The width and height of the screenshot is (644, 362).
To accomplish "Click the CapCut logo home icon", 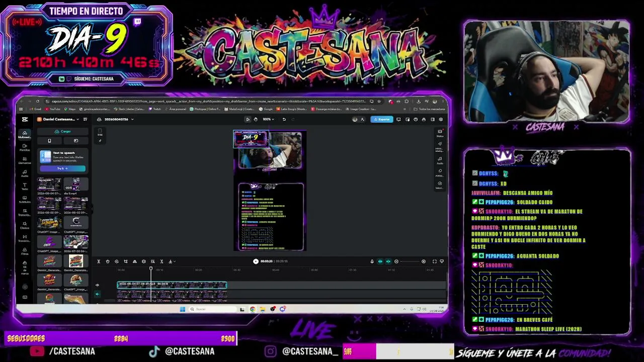I will 25,119.
